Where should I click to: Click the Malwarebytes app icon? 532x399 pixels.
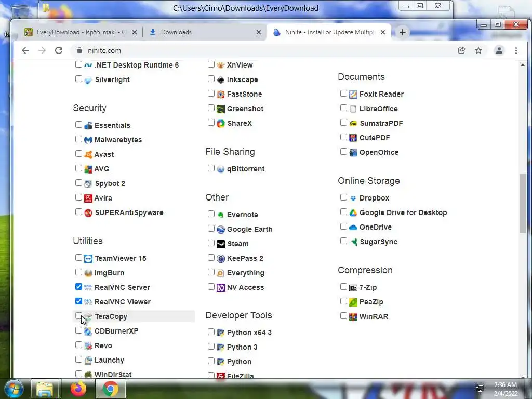click(x=88, y=140)
